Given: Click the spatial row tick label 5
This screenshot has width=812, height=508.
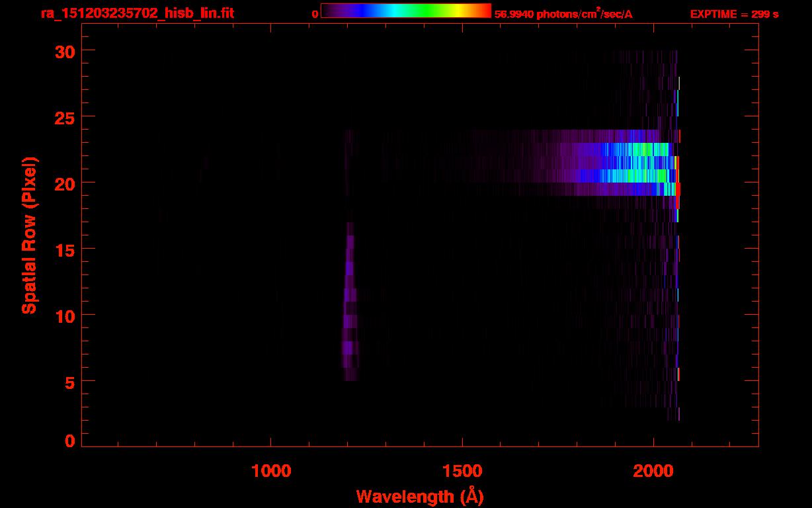Looking at the screenshot, I should [70, 382].
